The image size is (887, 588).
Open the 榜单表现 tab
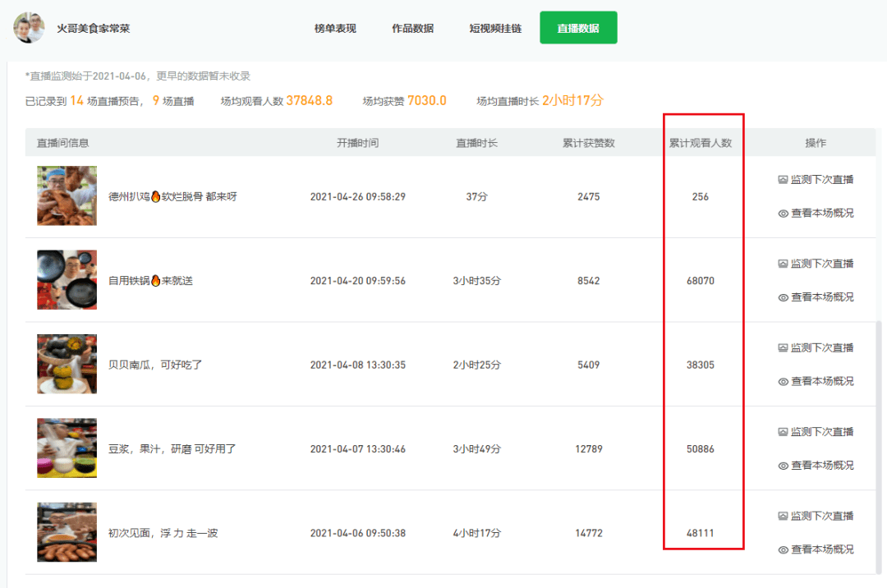(x=335, y=28)
